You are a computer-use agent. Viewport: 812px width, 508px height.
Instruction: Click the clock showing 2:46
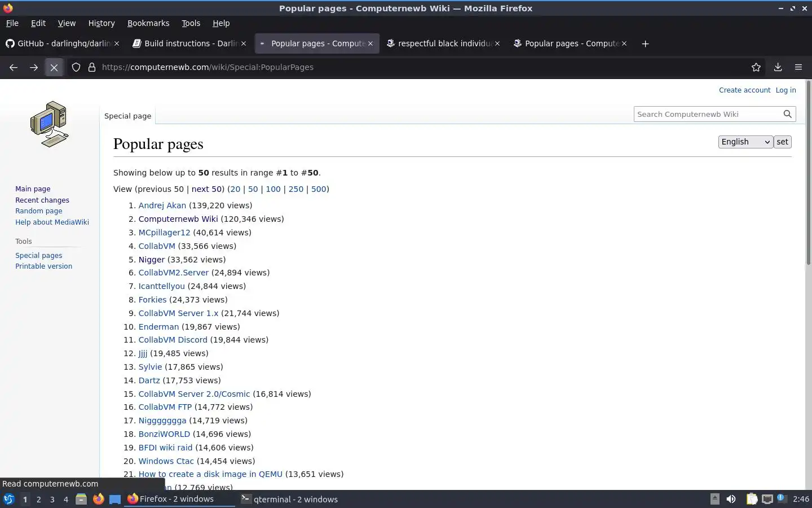[801, 500]
